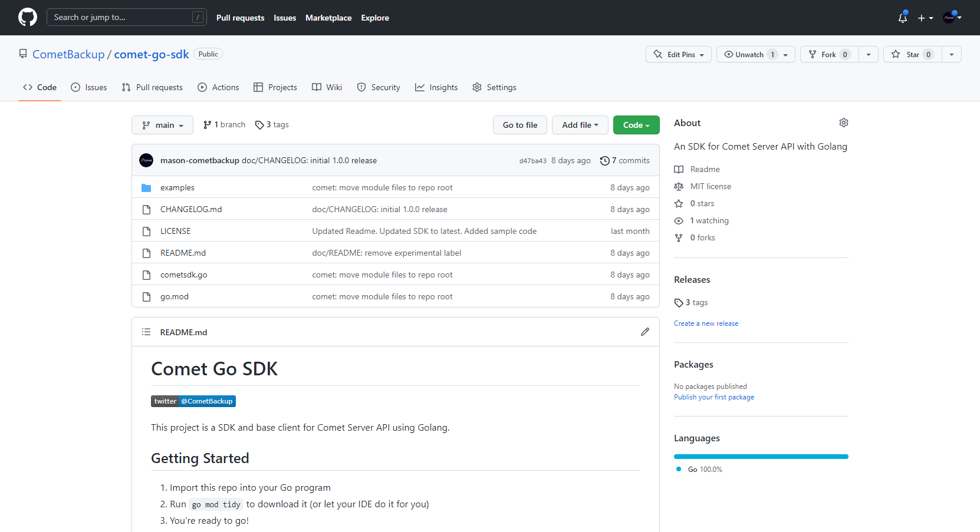Focus the Search or jump to field
Viewport: 980px width, 532px height.
(x=121, y=17)
